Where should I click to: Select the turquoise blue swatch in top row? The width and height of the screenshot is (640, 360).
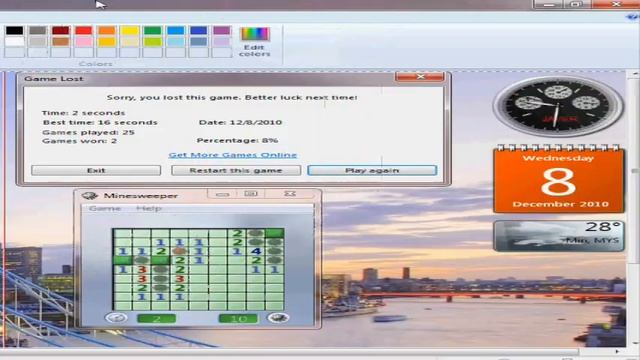pos(176,31)
